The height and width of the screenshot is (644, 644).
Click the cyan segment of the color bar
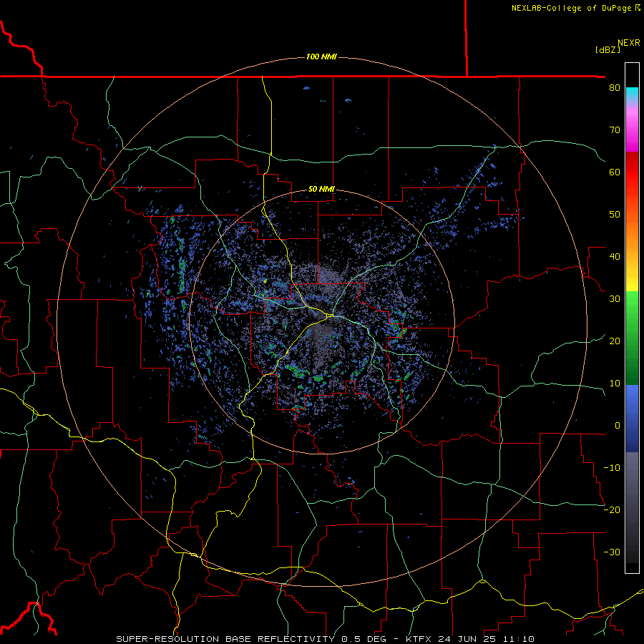(632, 94)
